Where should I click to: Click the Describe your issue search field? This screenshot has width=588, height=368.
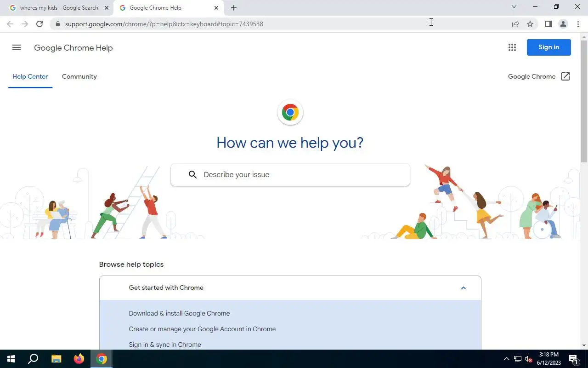pyautogui.click(x=290, y=175)
